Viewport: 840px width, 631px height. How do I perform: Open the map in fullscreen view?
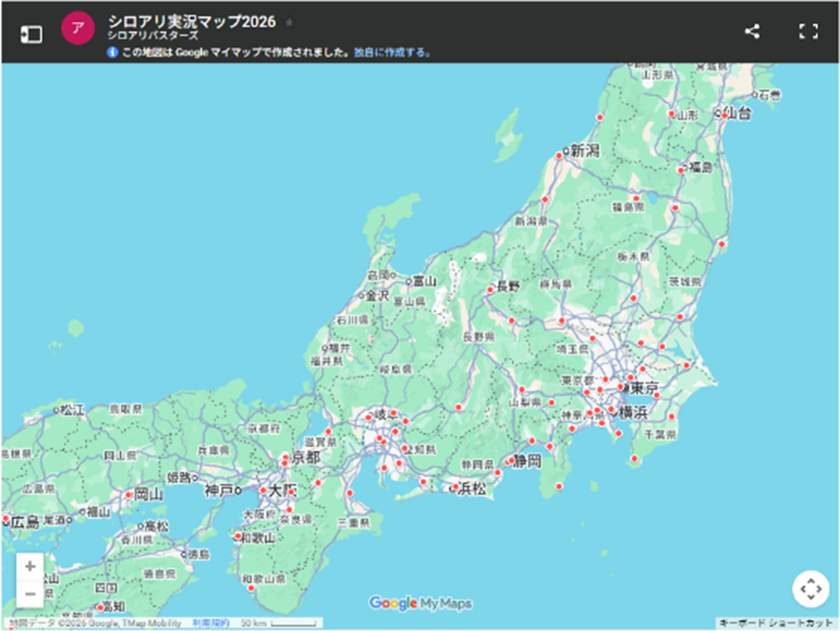(808, 31)
